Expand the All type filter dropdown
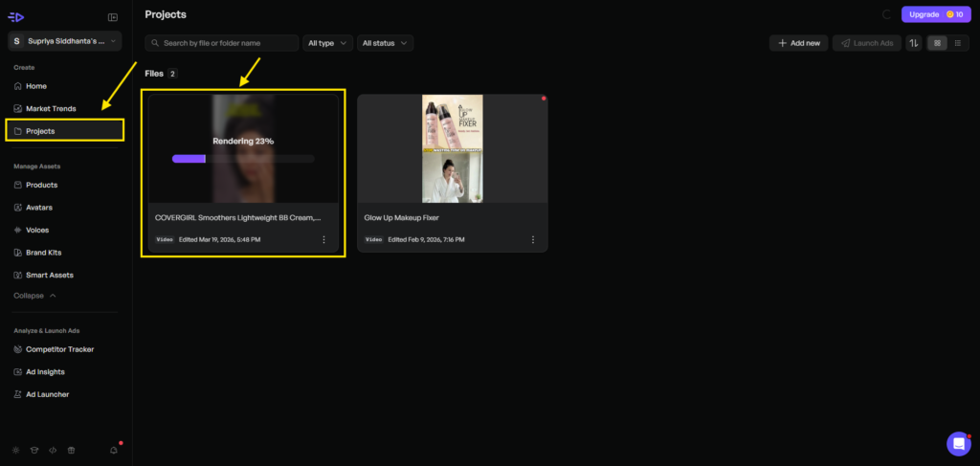980x466 pixels. pyautogui.click(x=327, y=43)
